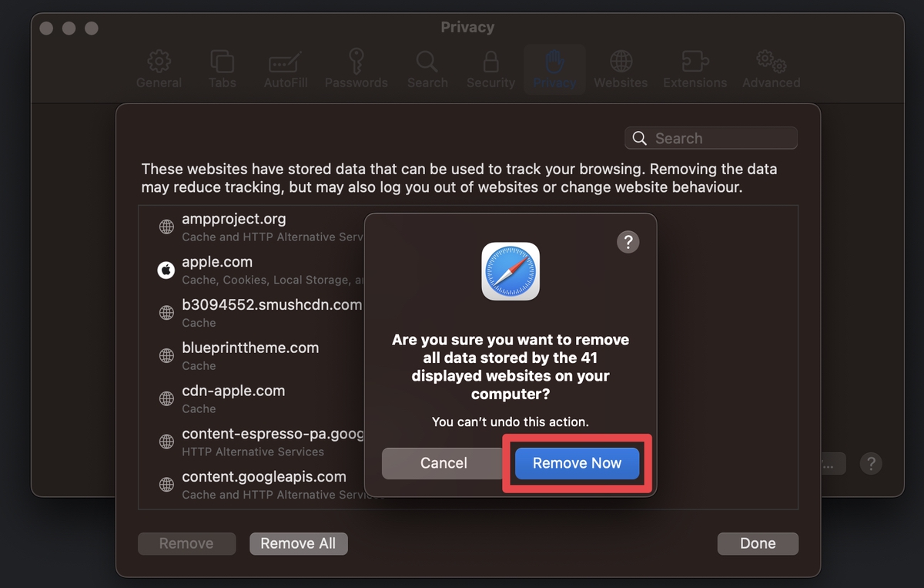Click the Search stored data field
This screenshot has height=588, width=924.
pyautogui.click(x=710, y=138)
